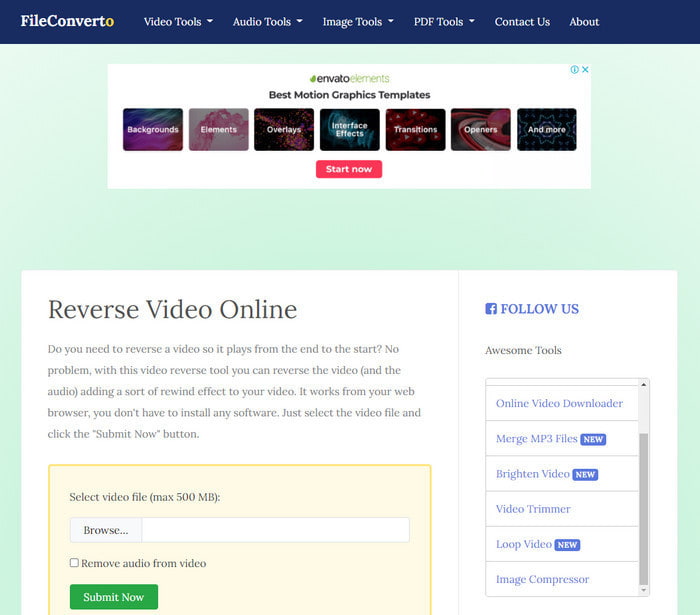Click the Facebook icon beside Follow Us
Viewport: 700px width, 615px height.
[x=491, y=309]
